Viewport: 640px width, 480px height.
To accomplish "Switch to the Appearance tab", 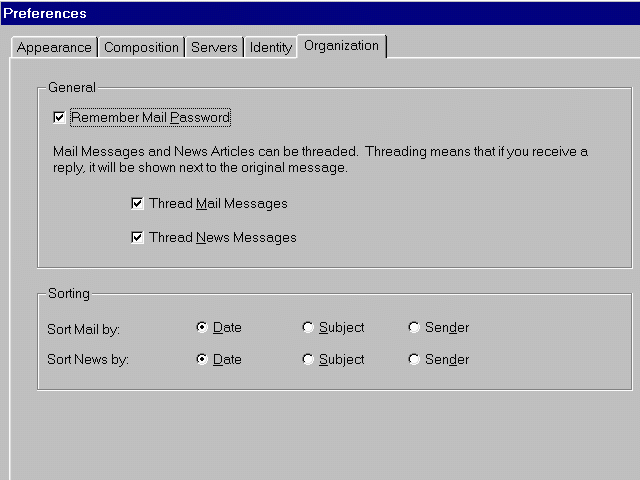I will [54, 47].
